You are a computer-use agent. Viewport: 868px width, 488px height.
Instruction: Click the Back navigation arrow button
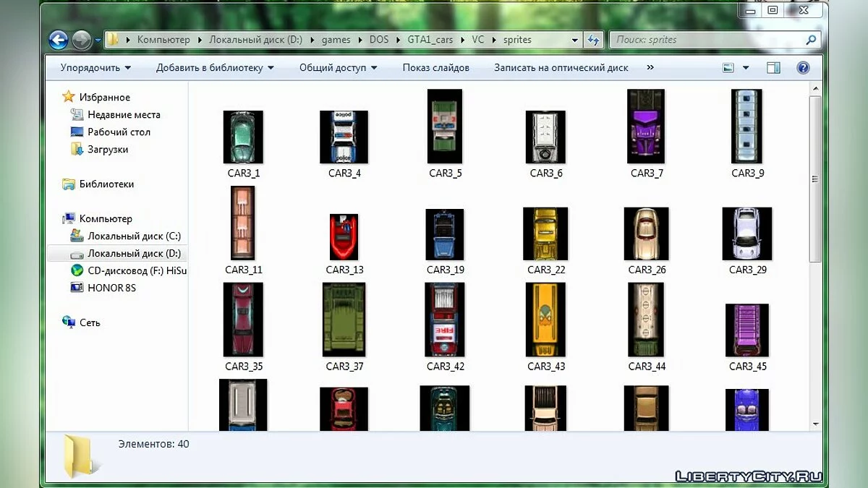pos(59,40)
